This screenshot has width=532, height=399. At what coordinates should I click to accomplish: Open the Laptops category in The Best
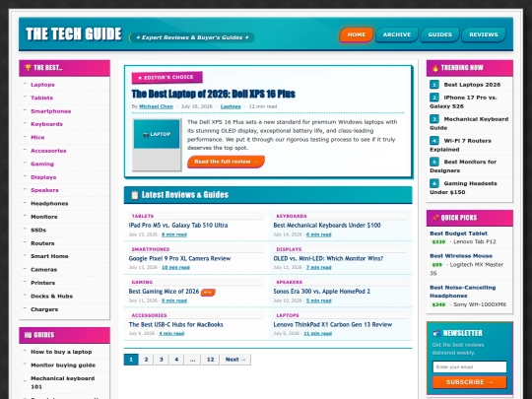click(42, 85)
